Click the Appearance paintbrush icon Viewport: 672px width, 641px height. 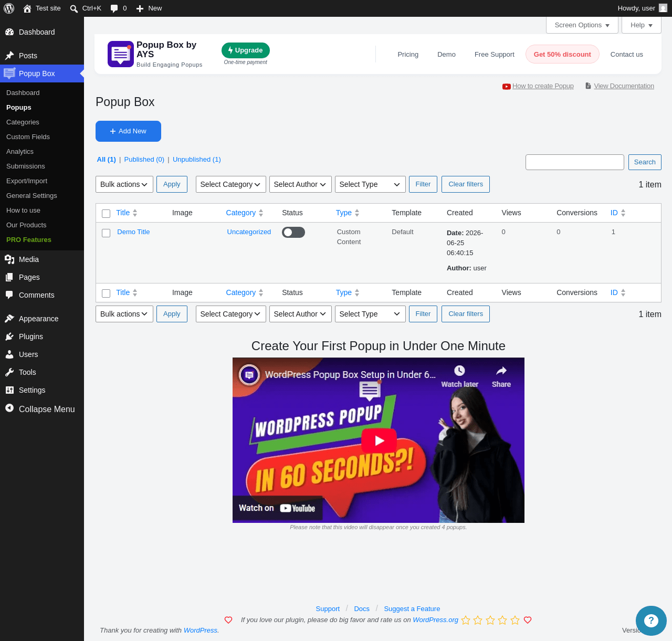tap(9, 319)
